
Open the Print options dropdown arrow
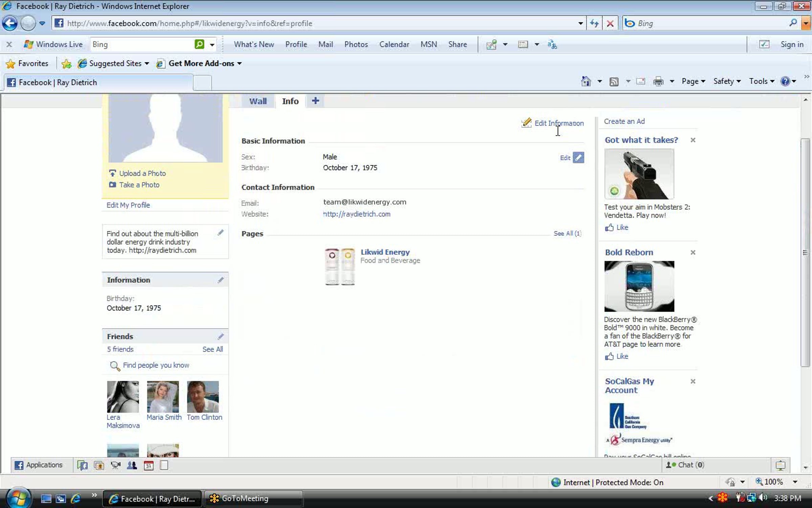click(672, 81)
